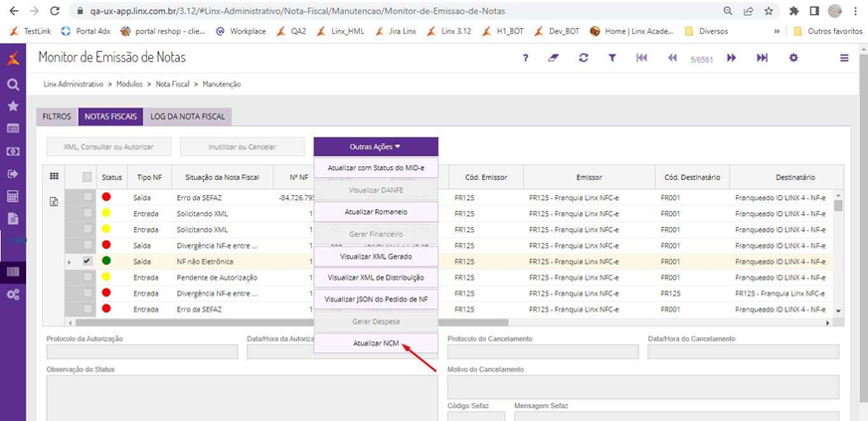
Task: Jump to first record icon
Action: point(641,58)
